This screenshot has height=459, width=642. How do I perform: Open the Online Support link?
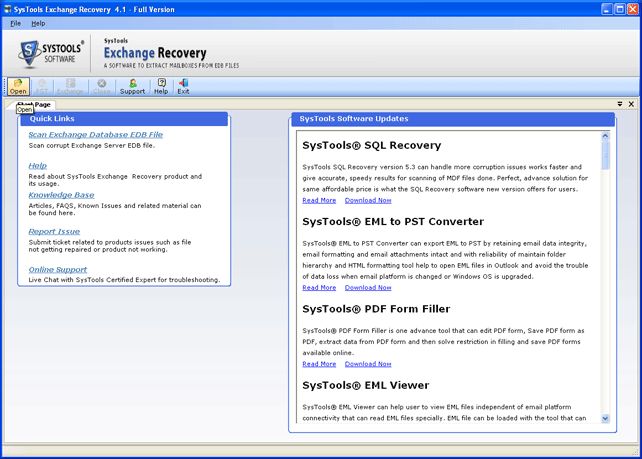tap(58, 269)
